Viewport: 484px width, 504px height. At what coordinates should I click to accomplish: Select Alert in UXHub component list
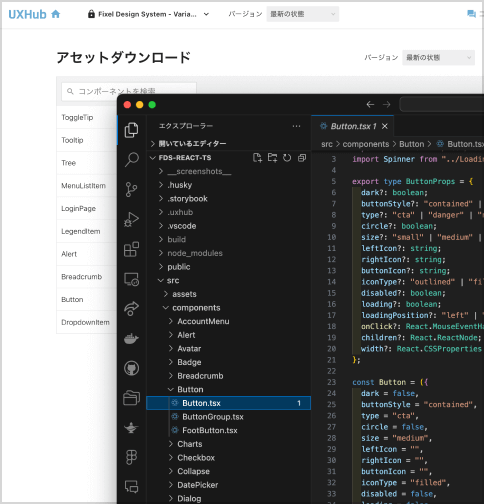coord(87,254)
